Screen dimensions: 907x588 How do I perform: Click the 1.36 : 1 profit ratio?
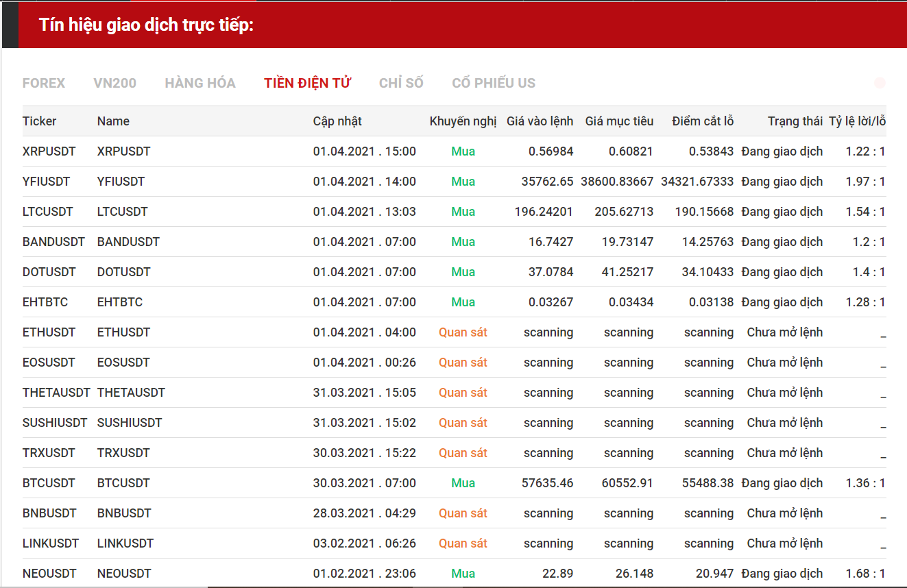click(865, 483)
